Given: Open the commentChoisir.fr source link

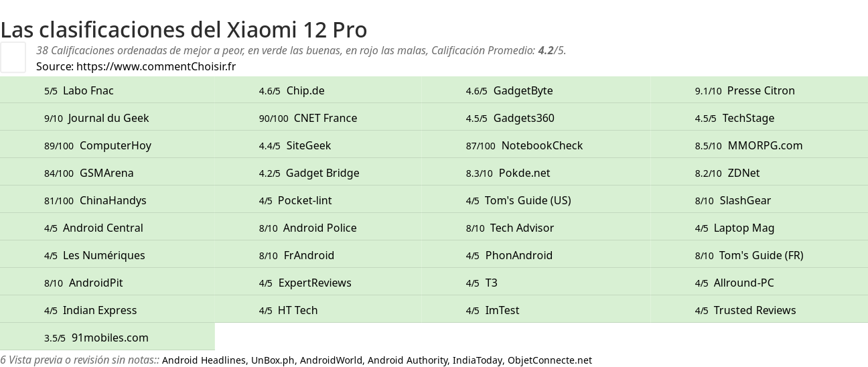Looking at the screenshot, I should click(x=155, y=66).
